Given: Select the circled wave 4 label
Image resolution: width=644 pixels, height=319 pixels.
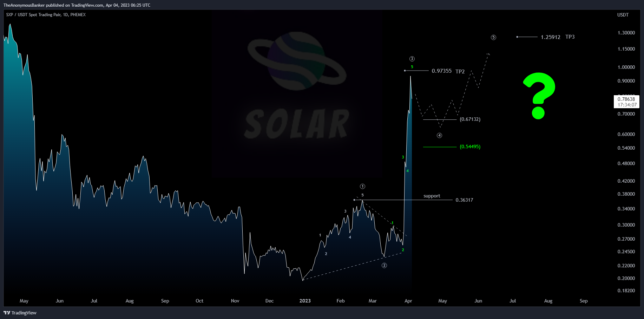Looking at the screenshot, I should (x=439, y=135).
